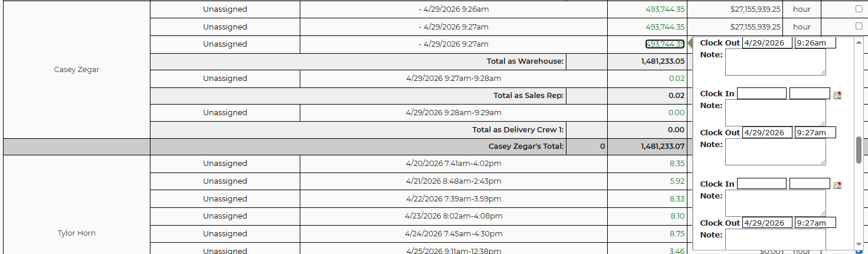The width and height of the screenshot is (868, 254).
Task: Tick checkbox beside the 4/29/2026 9:27am hour row
Action: 859,26
